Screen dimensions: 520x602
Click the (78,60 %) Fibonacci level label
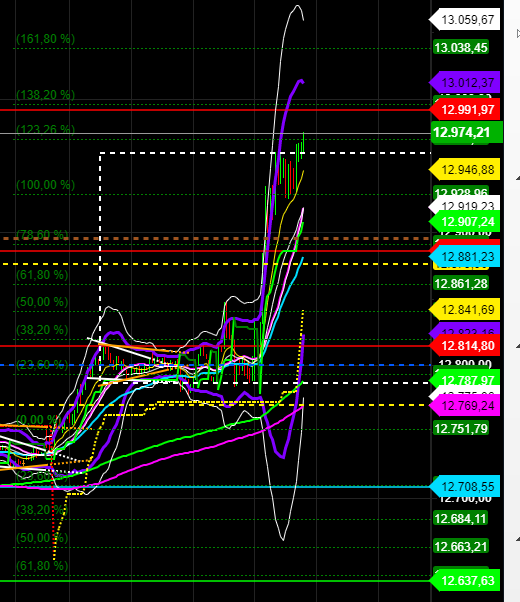click(42, 234)
